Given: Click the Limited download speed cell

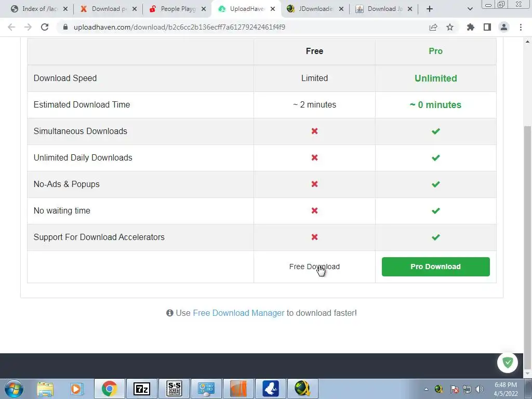Looking at the screenshot, I should pyautogui.click(x=314, y=78).
